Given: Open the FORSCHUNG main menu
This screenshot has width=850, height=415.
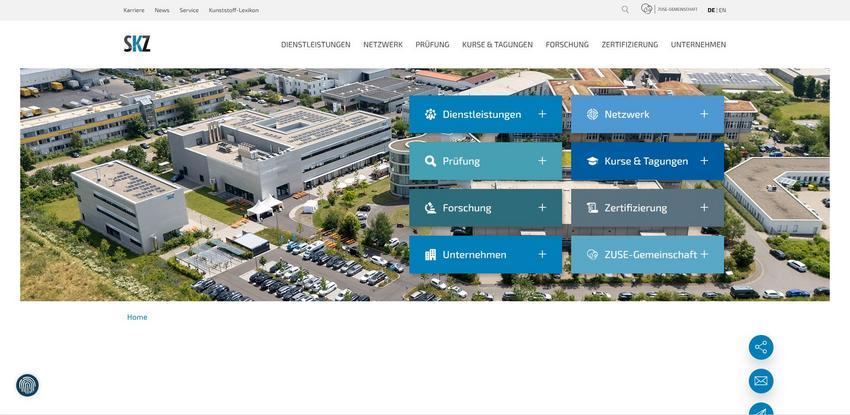Looking at the screenshot, I should click(567, 44).
